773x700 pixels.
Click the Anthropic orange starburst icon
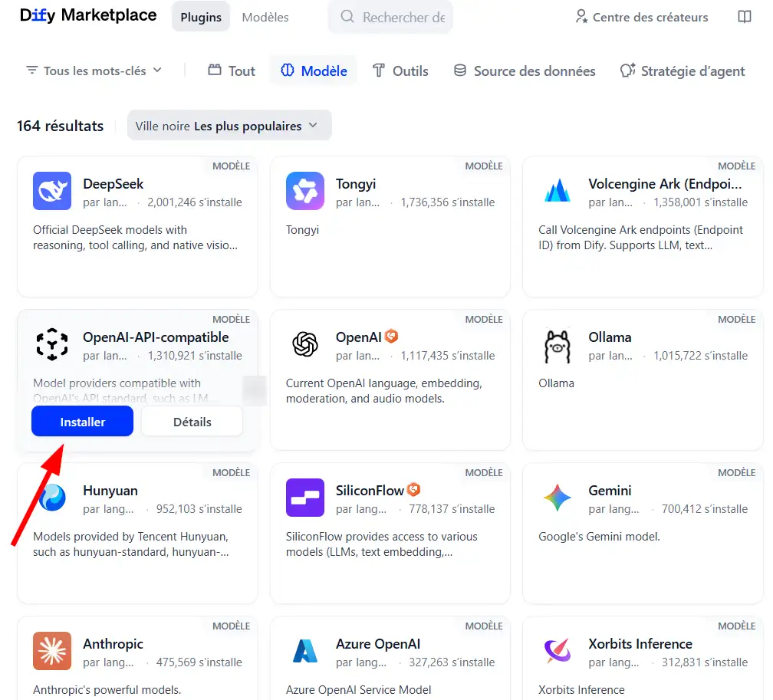pyautogui.click(x=52, y=651)
